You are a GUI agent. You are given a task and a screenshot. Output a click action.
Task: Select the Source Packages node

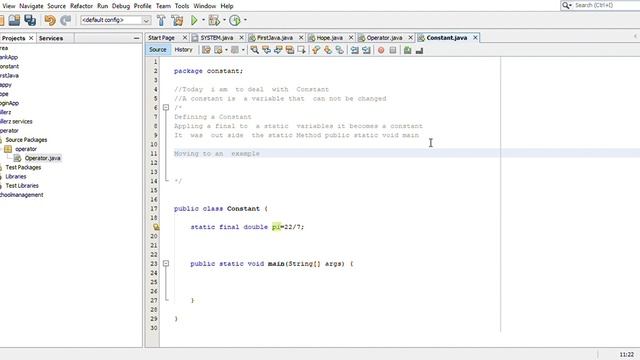(x=26, y=140)
